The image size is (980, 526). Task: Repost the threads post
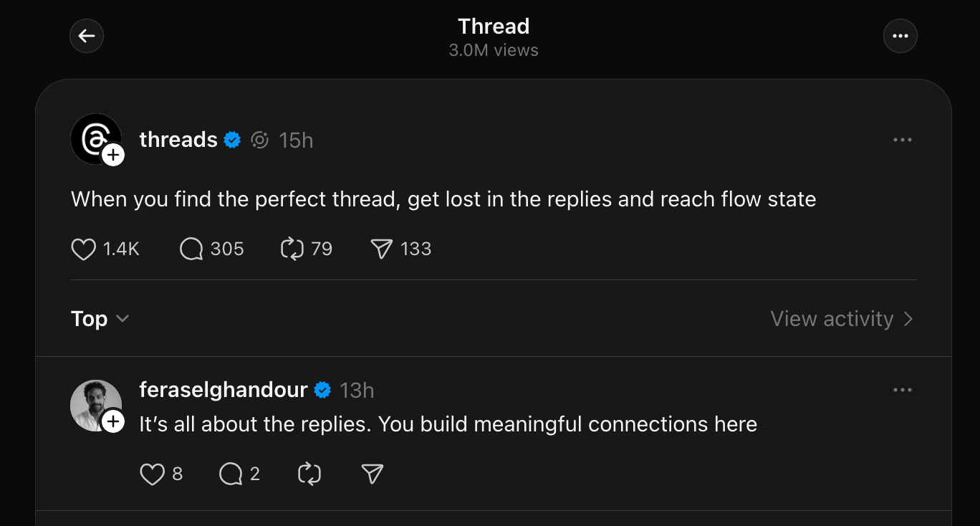(x=292, y=249)
